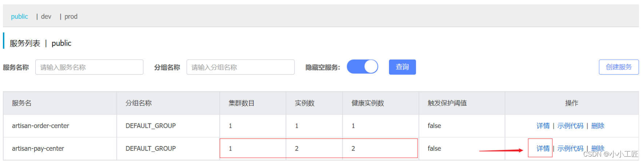Image resolution: width=644 pixels, height=161 pixels.
Task: Open 详情 for artisan-pay-center
Action: 543,148
